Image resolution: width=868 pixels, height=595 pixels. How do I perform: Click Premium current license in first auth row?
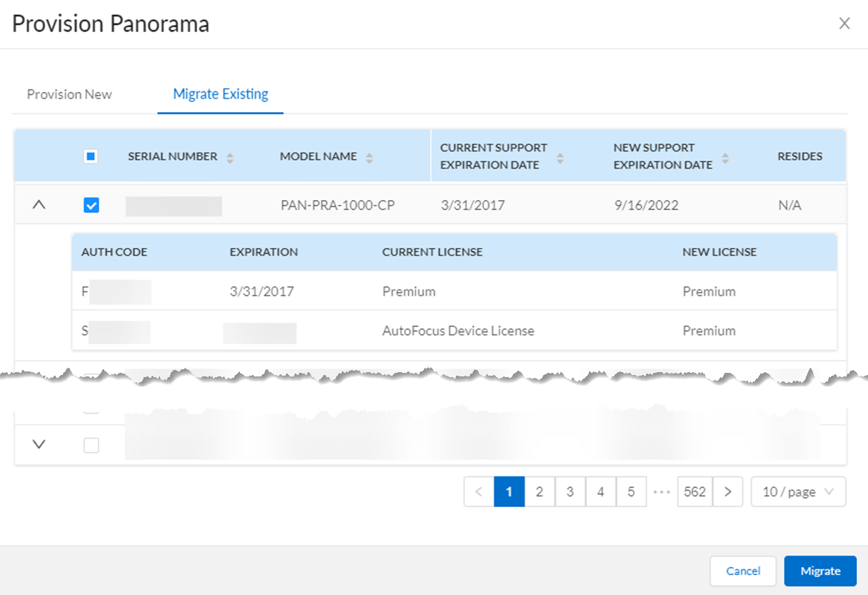click(x=409, y=291)
